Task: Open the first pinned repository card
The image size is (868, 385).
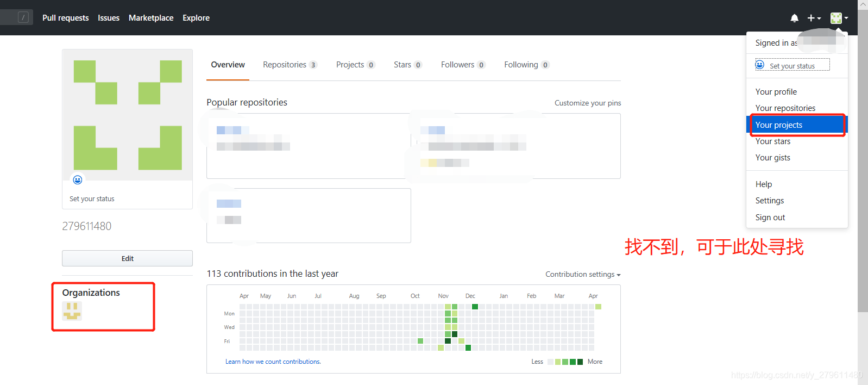Action: click(309, 146)
